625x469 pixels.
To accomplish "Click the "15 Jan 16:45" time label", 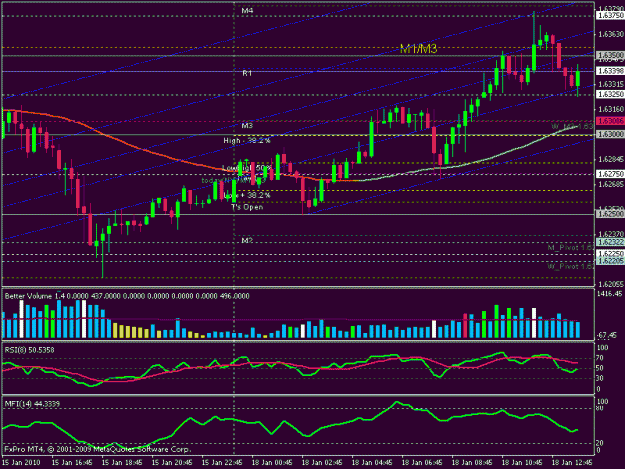I will pos(72,463).
